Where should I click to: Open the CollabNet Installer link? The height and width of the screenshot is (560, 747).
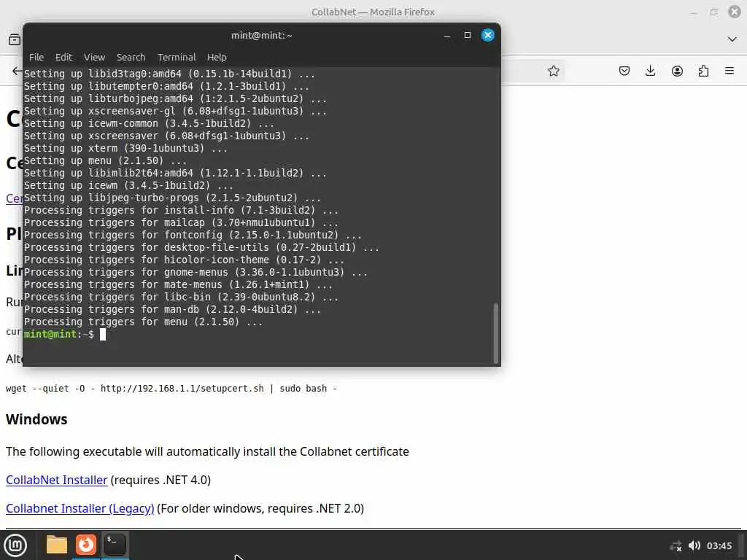(57, 480)
